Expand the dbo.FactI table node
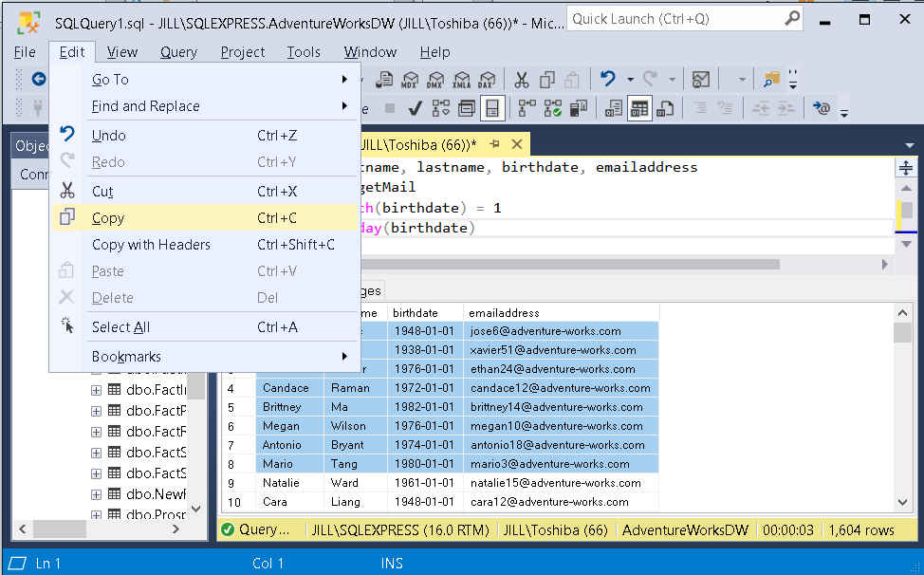 pos(96,390)
